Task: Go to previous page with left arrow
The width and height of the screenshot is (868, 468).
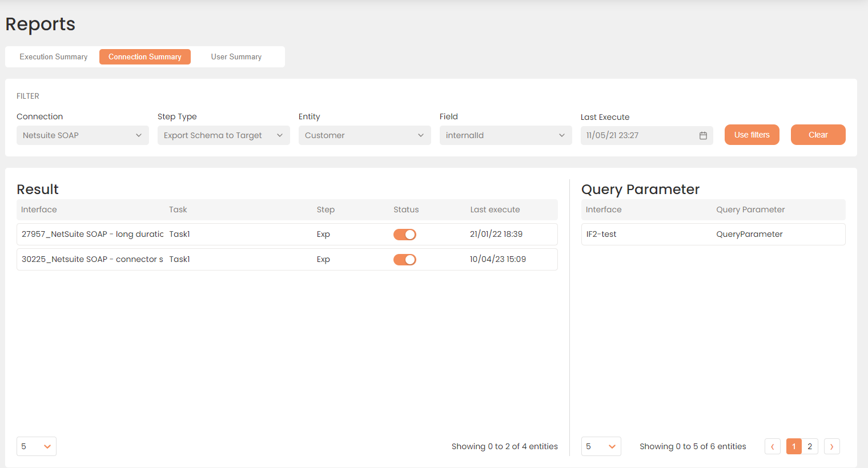Action: [x=773, y=446]
